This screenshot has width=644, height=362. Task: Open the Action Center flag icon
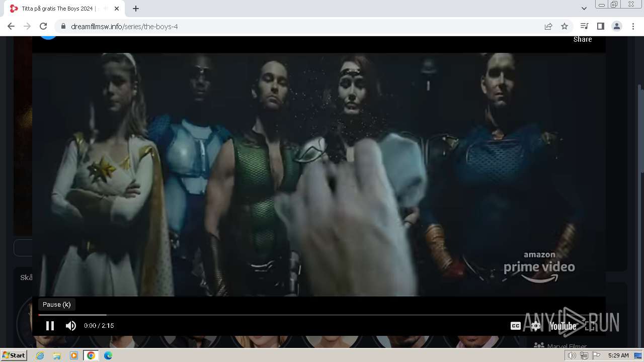pos(596,355)
